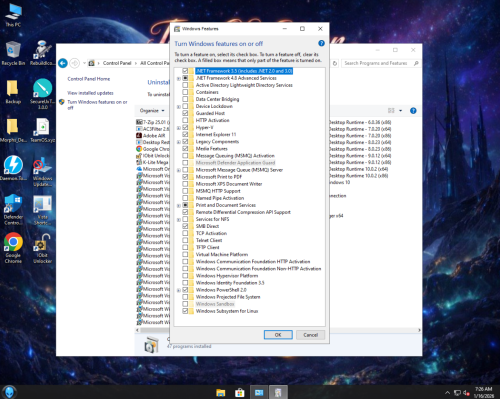Uncheck the Guarded Host feature
500x399 pixels.
tap(185, 113)
